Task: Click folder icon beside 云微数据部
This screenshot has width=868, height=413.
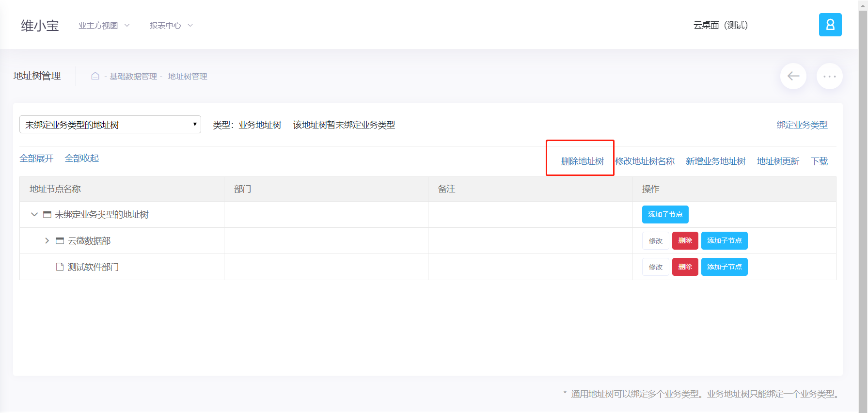Action: (x=60, y=240)
